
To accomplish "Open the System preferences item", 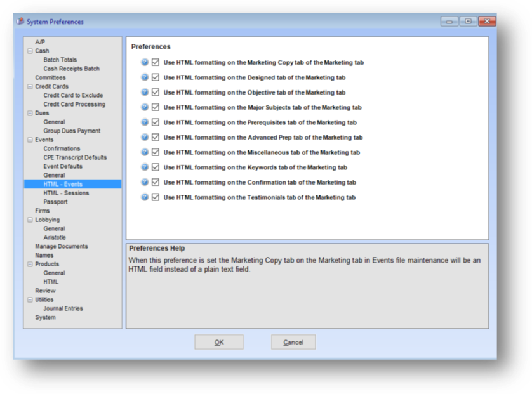I will [45, 317].
